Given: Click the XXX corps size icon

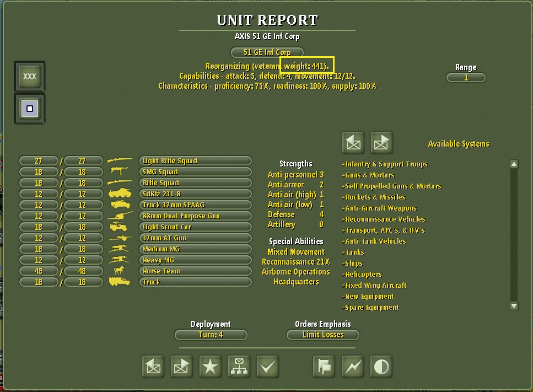Looking at the screenshot, I should pos(30,76).
